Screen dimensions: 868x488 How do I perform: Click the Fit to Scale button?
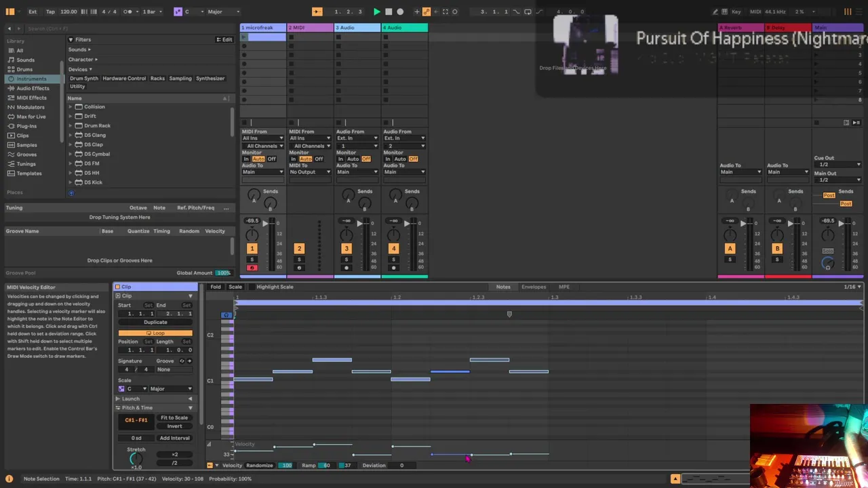click(x=174, y=418)
